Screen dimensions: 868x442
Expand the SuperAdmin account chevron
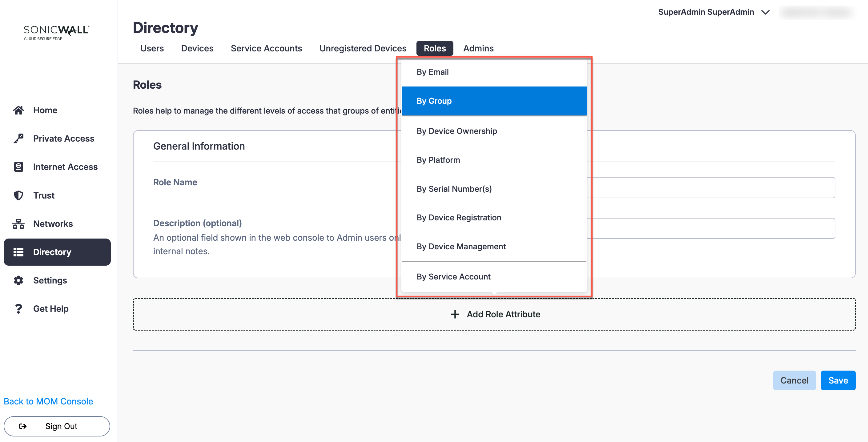click(765, 12)
